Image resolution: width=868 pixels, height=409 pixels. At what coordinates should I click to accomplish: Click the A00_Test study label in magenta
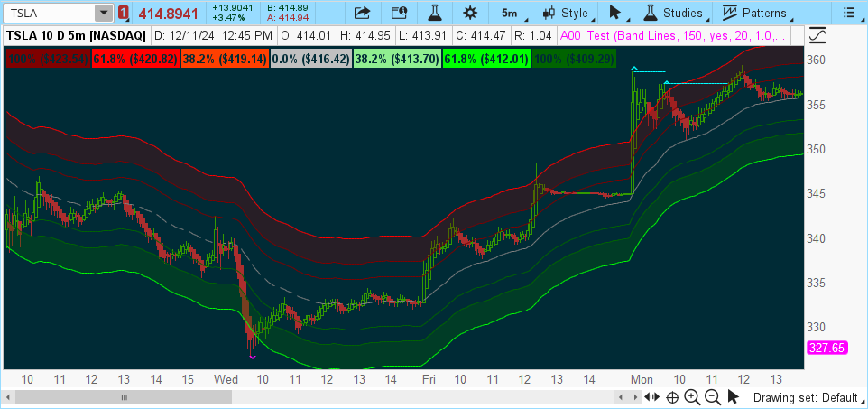click(x=672, y=36)
